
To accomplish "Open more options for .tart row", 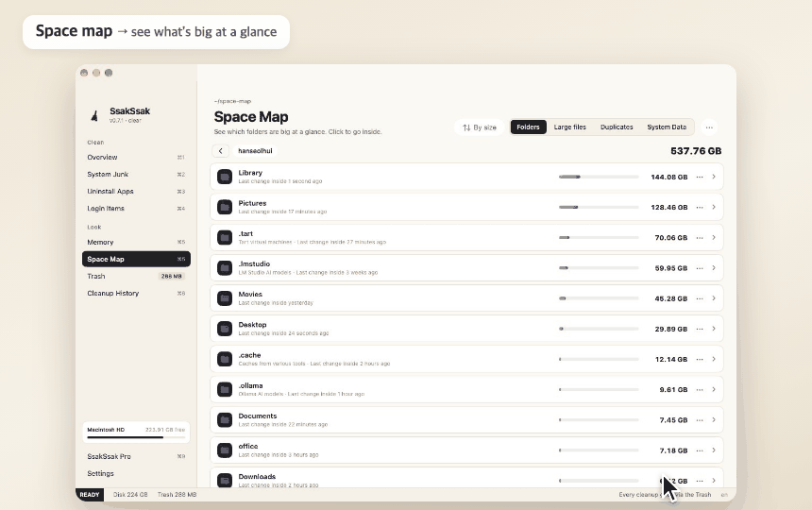I will [700, 238].
